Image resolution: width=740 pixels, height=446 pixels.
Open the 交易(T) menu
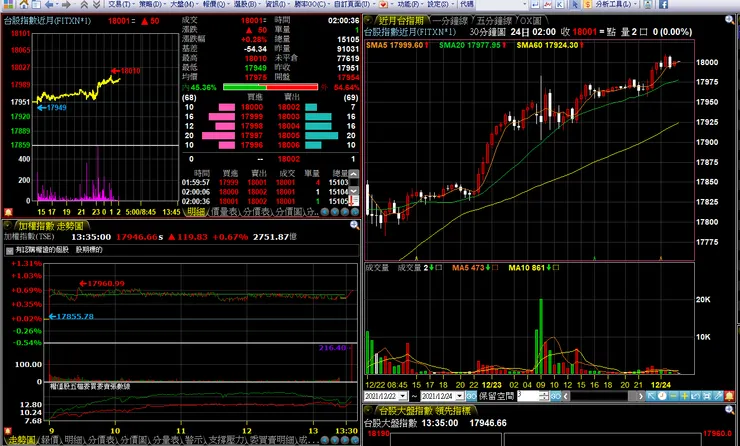pyautogui.click(x=120, y=4)
